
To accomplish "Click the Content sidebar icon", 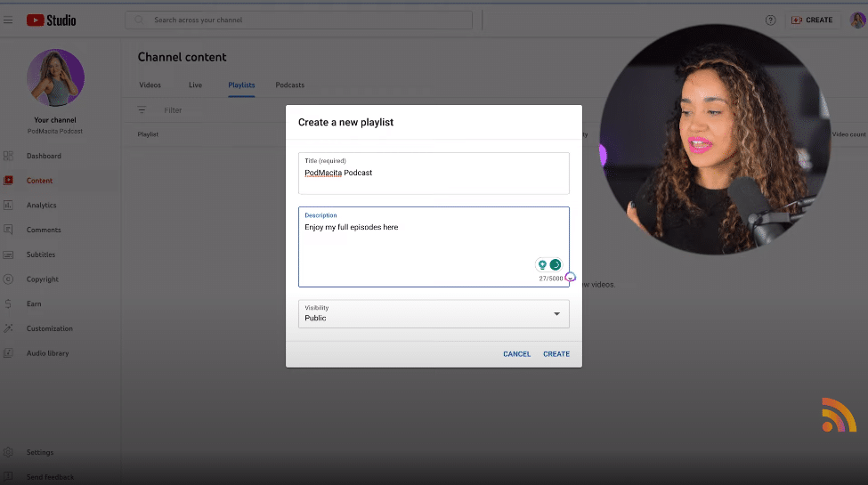I will pos(8,181).
